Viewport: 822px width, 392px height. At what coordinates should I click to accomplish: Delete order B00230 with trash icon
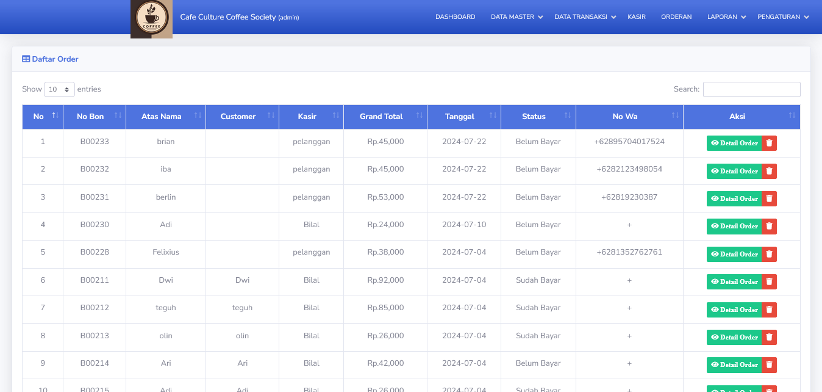tap(769, 226)
